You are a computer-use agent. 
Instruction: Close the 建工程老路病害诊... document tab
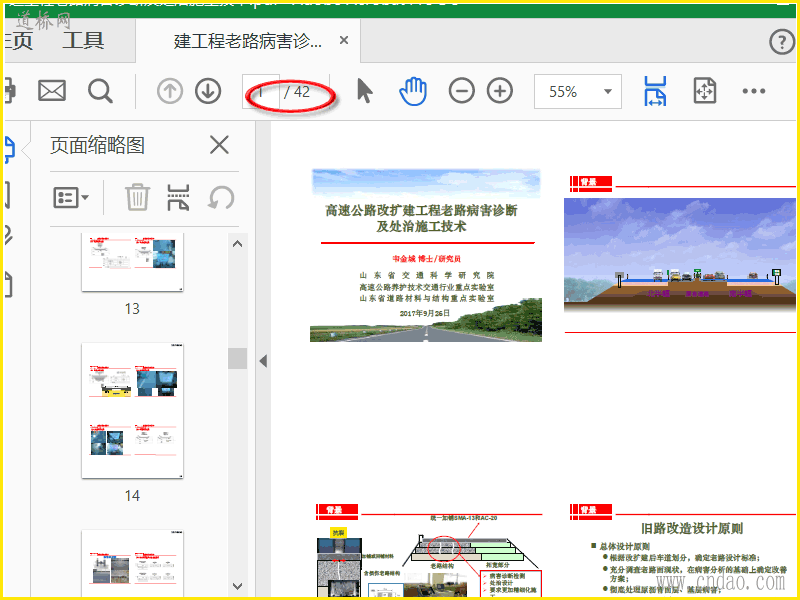point(344,40)
